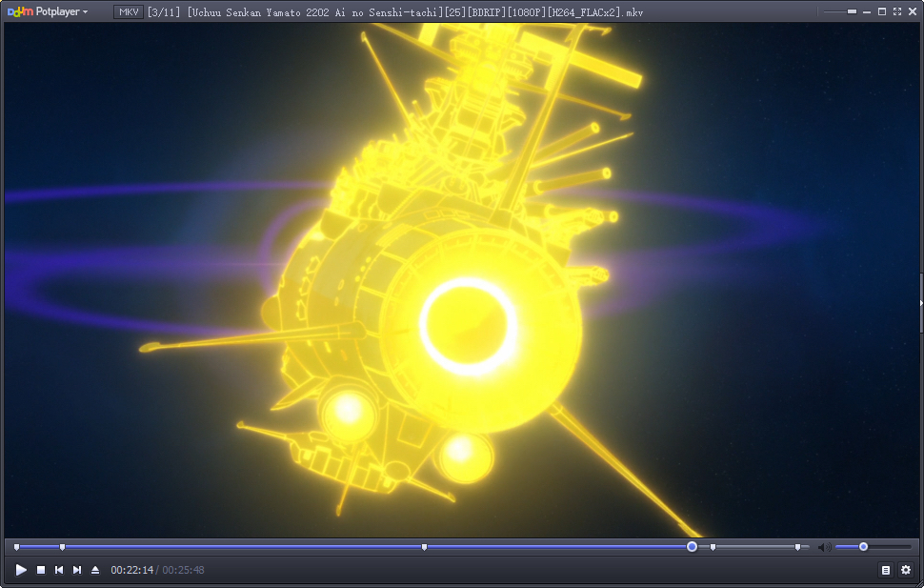Expand the side panel handle on right edge
This screenshot has height=588, width=924.
click(921, 302)
